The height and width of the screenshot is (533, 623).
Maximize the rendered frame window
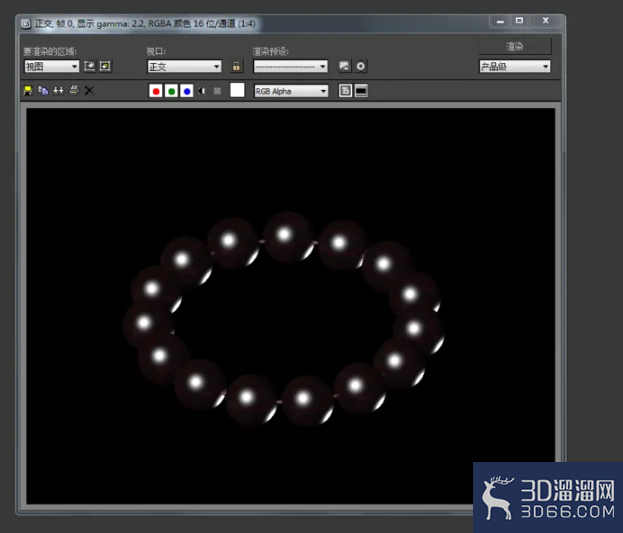[x=519, y=21]
